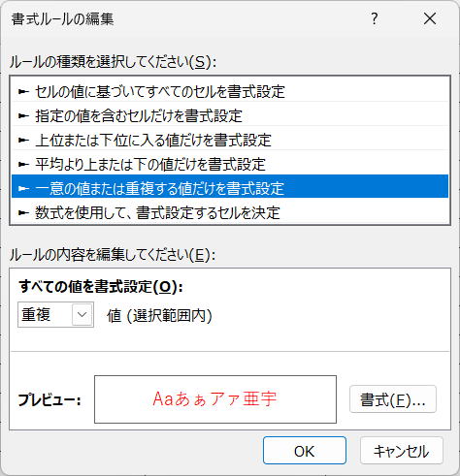The height and width of the screenshot is (476, 460).
Task: Dismiss dialog with キャンセル button
Action: (x=402, y=451)
